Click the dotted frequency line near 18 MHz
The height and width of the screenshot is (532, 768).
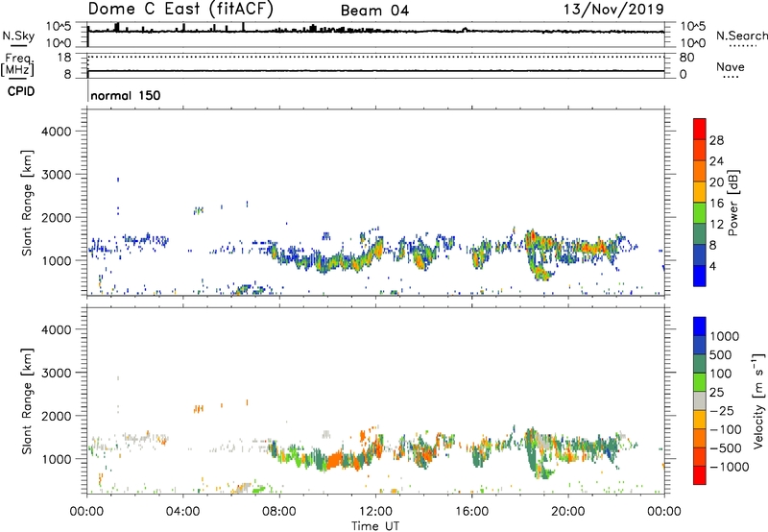[375, 57]
